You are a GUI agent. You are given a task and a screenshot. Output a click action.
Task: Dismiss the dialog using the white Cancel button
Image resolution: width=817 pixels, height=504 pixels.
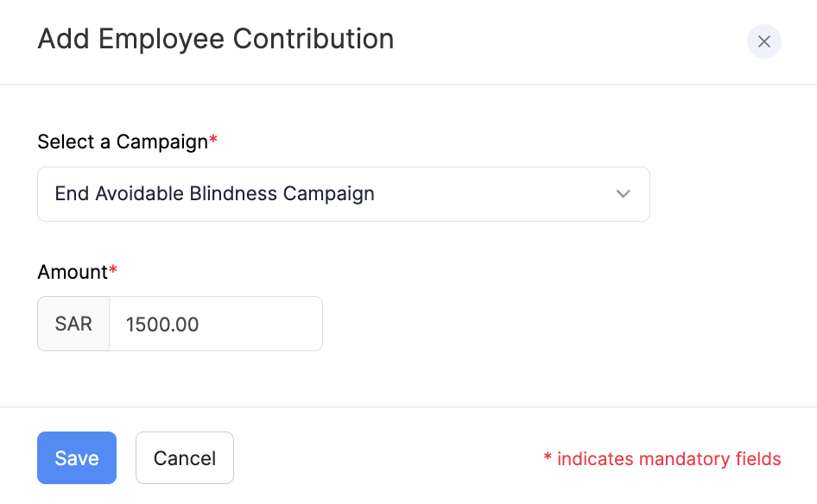pos(185,458)
